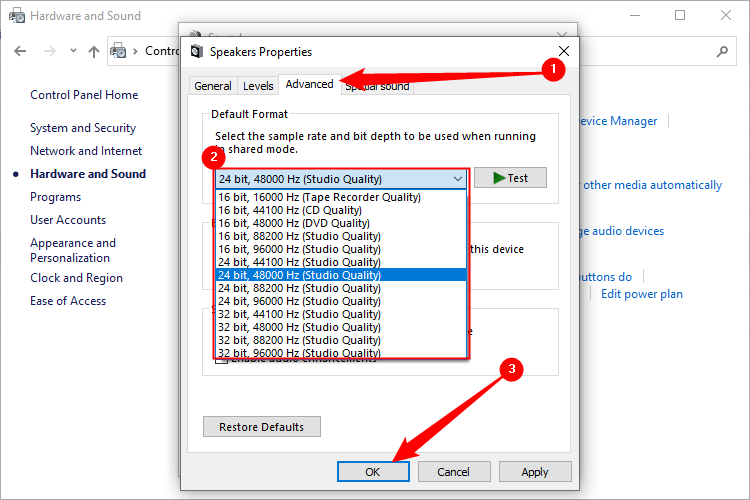Confirm with the OK button
Viewport: 750px width, 500px height.
(x=373, y=472)
